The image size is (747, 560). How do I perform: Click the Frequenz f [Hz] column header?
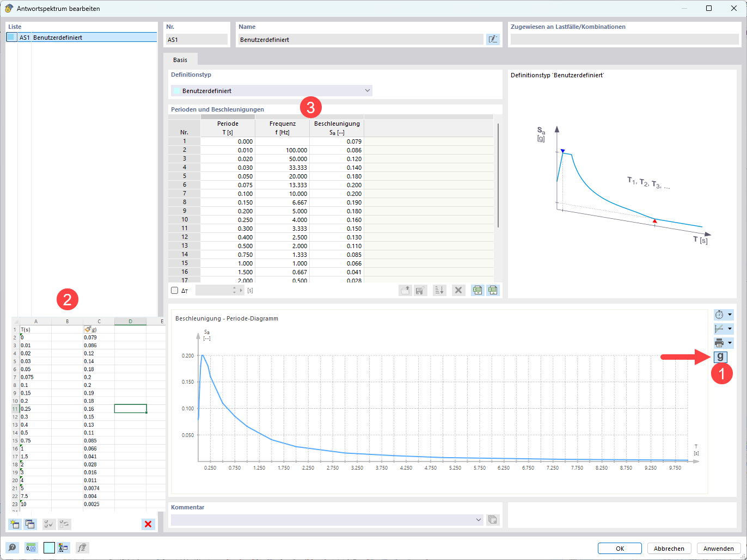pos(282,128)
